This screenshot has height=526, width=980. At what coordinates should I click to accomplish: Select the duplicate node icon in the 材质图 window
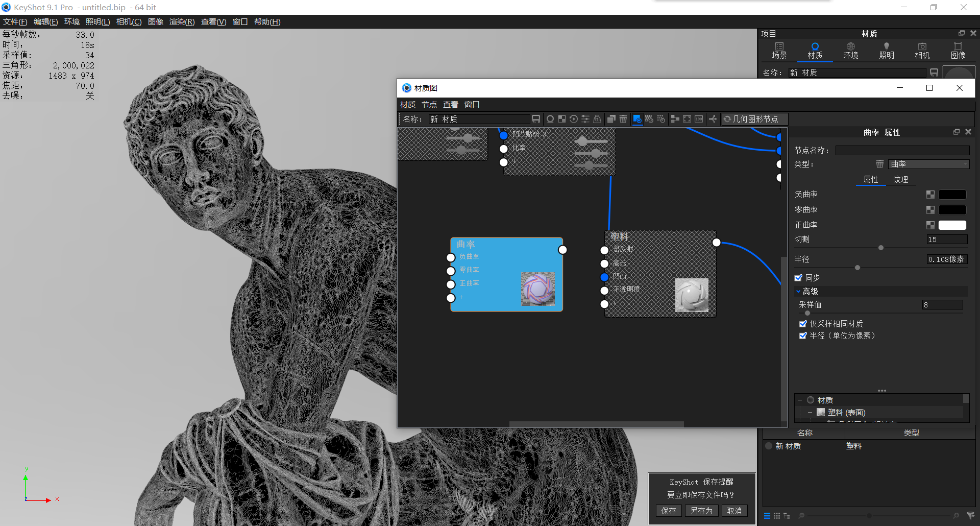[611, 119]
